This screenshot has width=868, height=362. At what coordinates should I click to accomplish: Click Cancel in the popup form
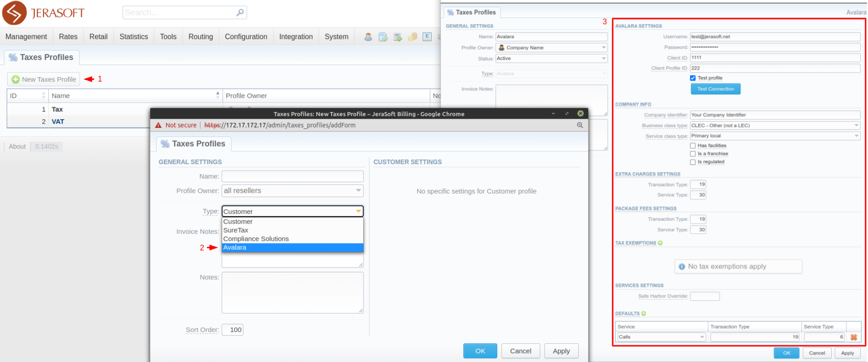[521, 351]
